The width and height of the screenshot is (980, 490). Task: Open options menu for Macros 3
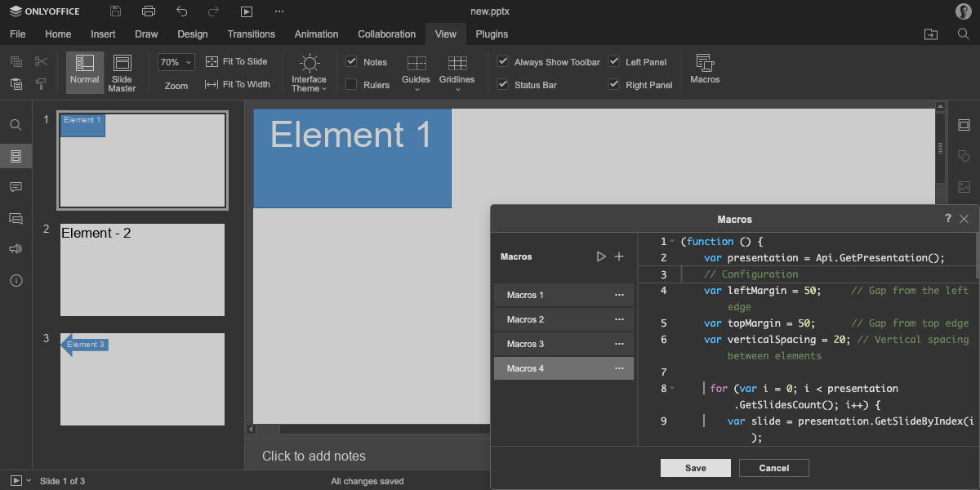click(619, 344)
